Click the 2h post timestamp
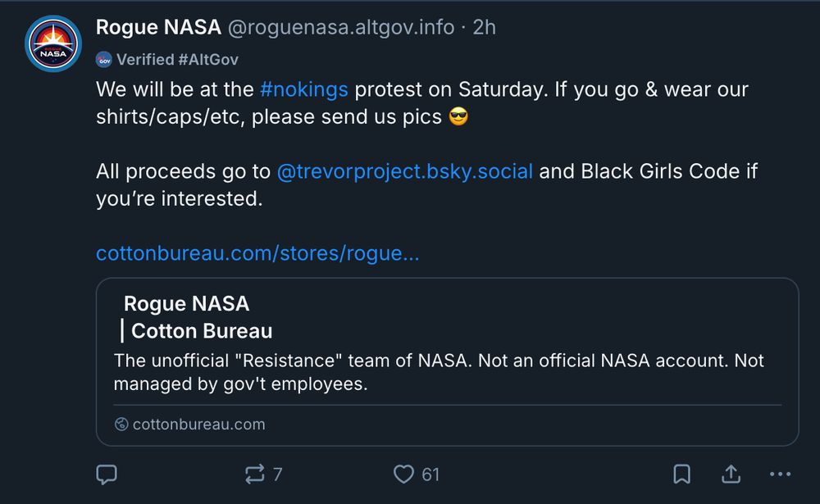 point(485,27)
